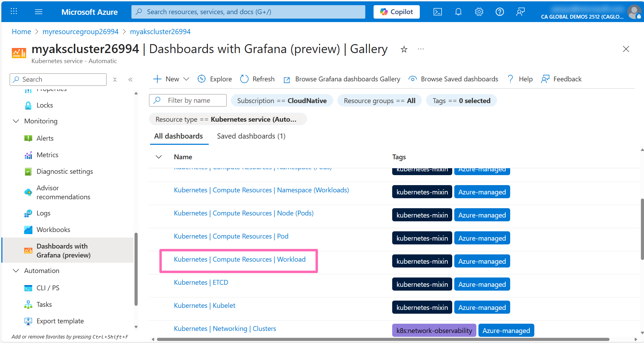Open Metrics in the Monitoring menu
The height and width of the screenshot is (343, 644).
coord(47,155)
